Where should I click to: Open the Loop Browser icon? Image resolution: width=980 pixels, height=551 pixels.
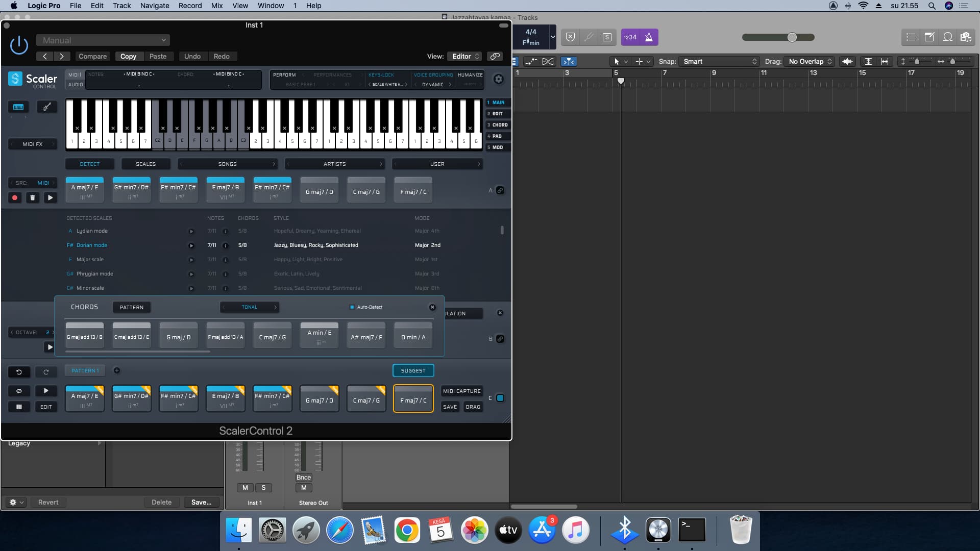[948, 37]
